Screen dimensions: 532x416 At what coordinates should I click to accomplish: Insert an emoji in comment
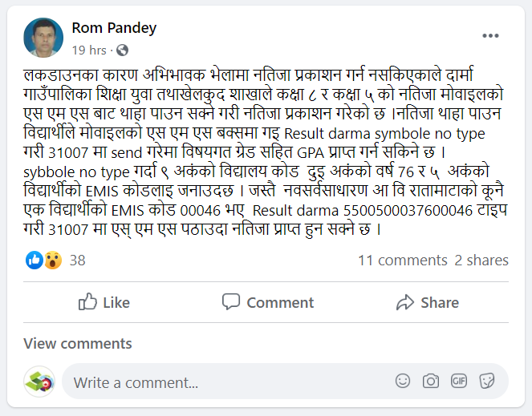[x=403, y=382]
